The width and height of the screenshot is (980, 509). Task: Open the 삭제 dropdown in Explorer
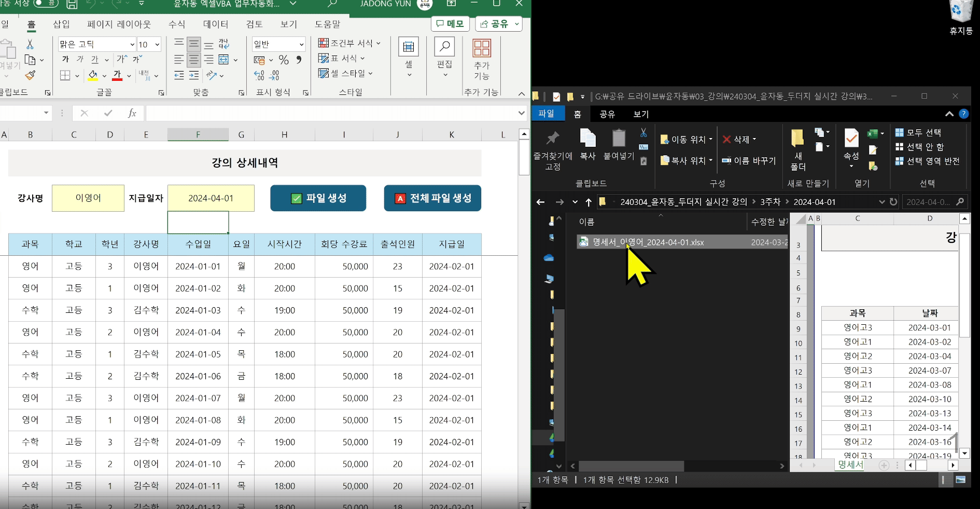coord(754,139)
